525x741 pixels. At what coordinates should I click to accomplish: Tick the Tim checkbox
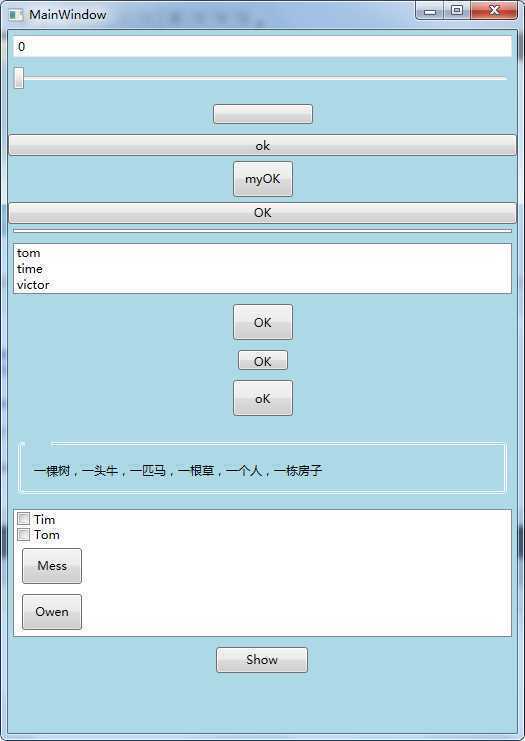[23, 518]
